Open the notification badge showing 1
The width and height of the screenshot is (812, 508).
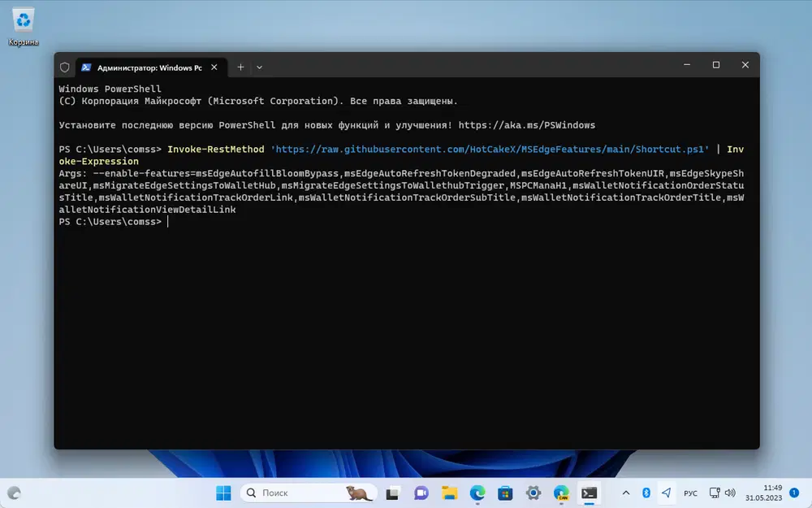[x=794, y=493]
